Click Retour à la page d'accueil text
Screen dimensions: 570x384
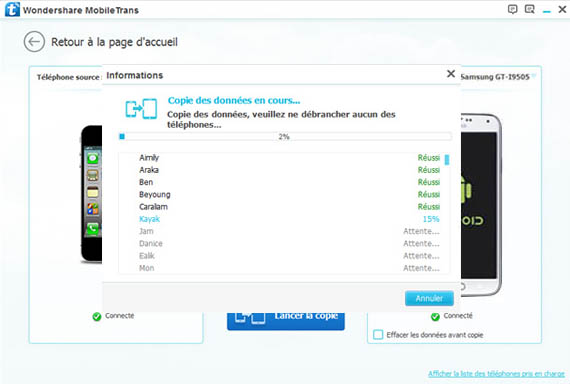pos(114,42)
